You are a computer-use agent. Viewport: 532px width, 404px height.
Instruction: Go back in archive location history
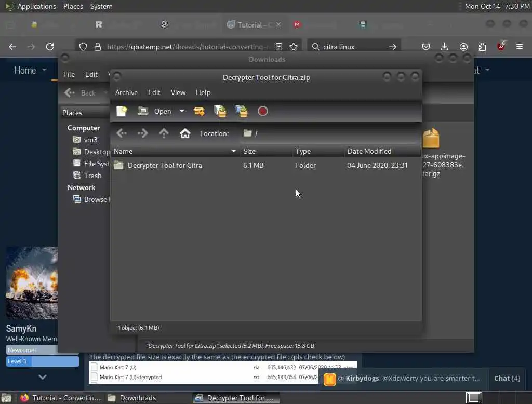(122, 133)
